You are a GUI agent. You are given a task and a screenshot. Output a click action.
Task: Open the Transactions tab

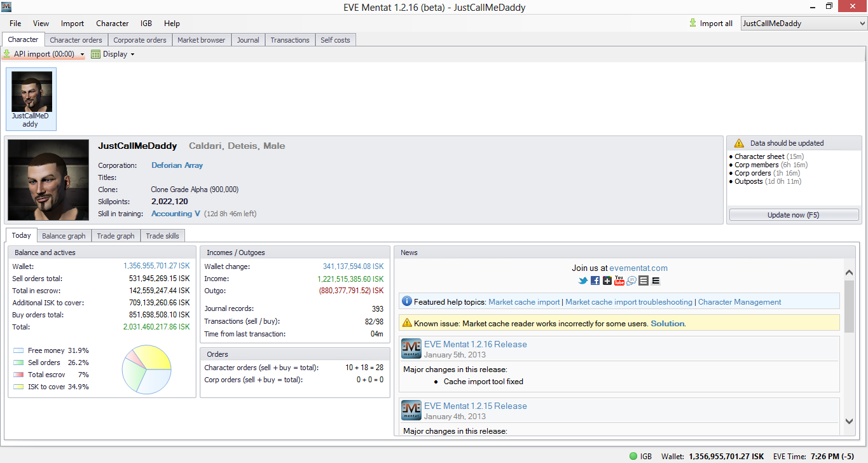[x=290, y=40]
